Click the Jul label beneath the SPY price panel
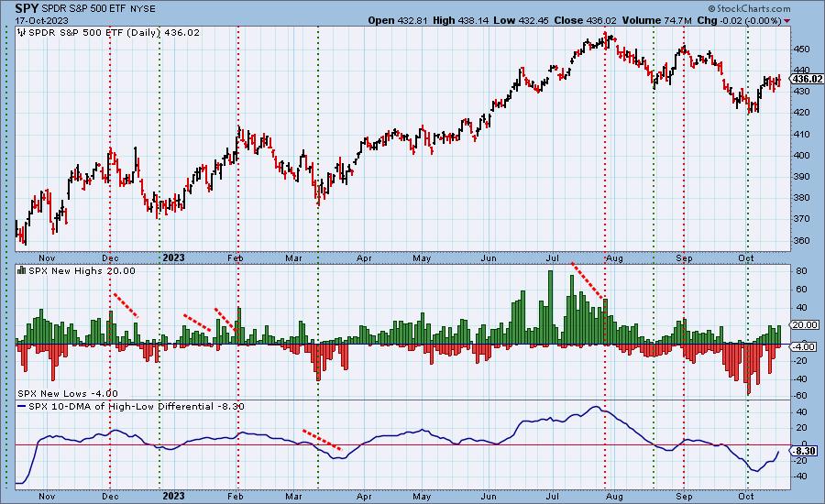This screenshot has width=825, height=504. 552,258
